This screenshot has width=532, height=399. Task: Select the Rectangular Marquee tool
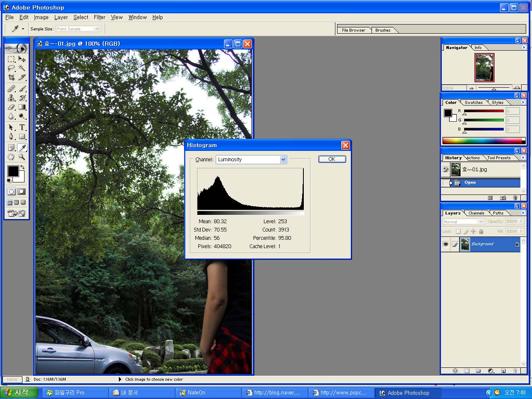click(x=11, y=59)
